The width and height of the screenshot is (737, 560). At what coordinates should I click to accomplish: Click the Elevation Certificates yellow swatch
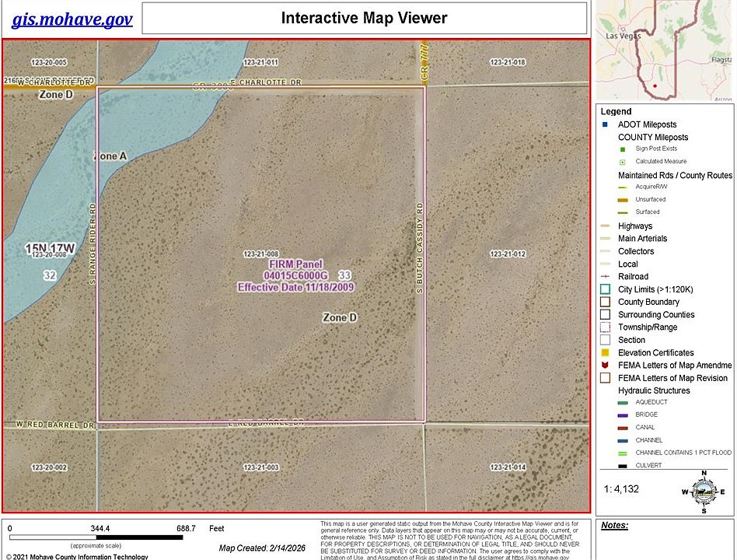click(606, 352)
